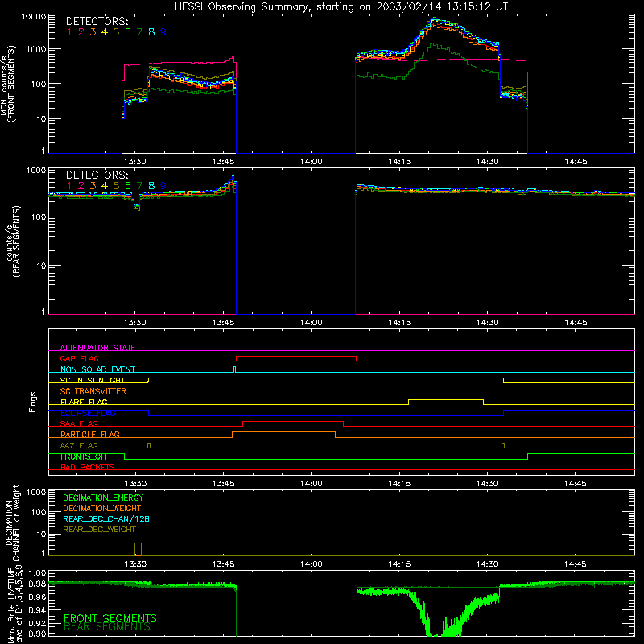The width and height of the screenshot is (644, 644).
Task: Click the 0.94 value on livetime axis
Action: pyautogui.click(x=37, y=609)
